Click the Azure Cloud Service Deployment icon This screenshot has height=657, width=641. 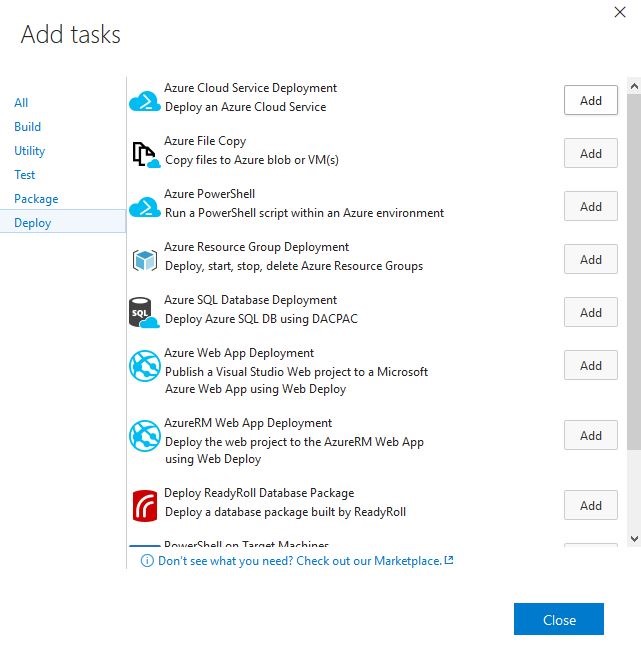145,101
